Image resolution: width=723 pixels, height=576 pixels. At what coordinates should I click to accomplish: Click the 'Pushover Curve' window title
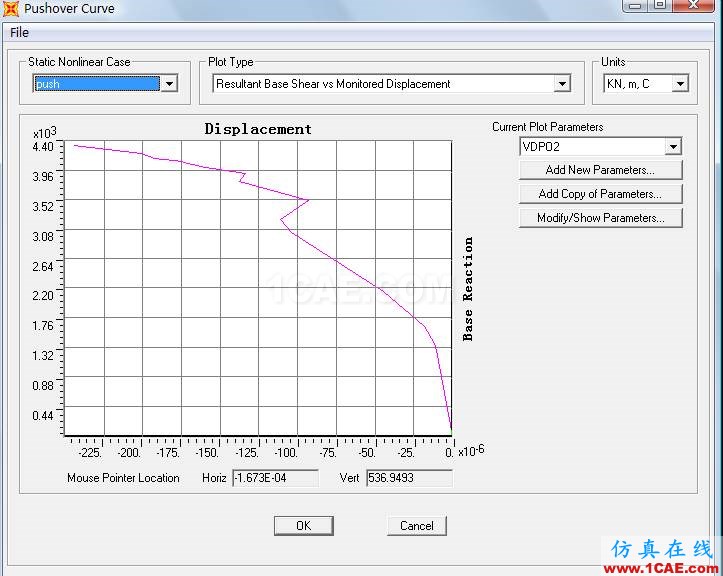[x=69, y=9]
